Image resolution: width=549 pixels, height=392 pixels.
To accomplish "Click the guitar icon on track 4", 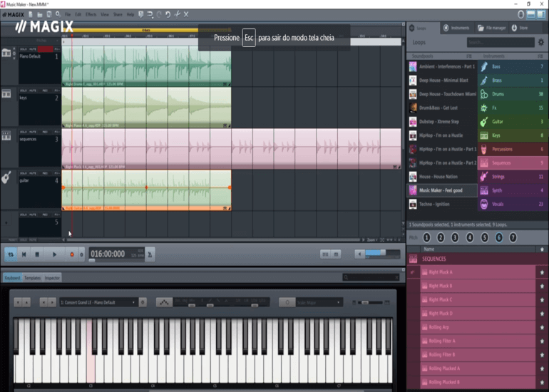I will tap(6, 177).
